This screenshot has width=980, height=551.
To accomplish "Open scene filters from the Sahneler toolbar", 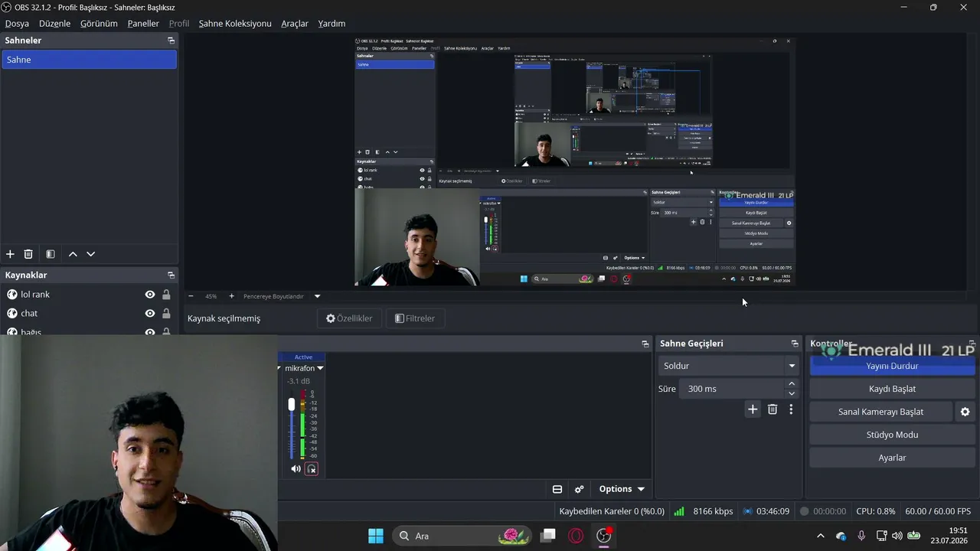I will tap(51, 254).
